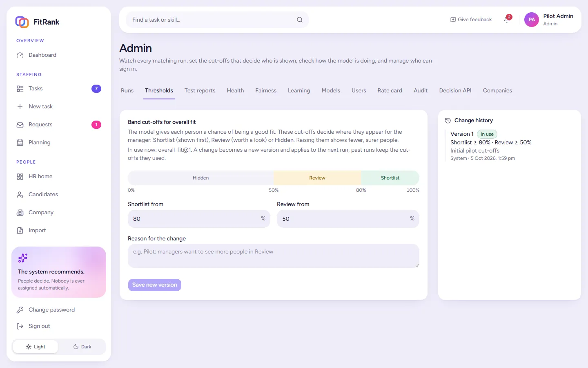Click the Health tab
Image resolution: width=588 pixels, height=368 pixels.
pos(235,91)
